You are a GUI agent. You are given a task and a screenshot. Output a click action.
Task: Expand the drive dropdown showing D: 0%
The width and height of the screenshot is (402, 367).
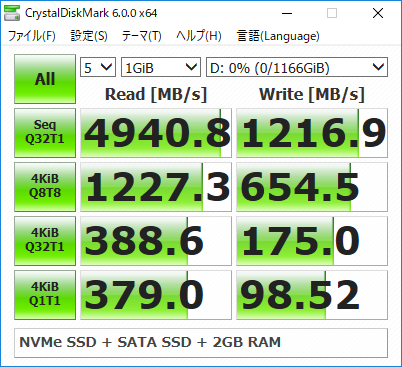pos(297,67)
